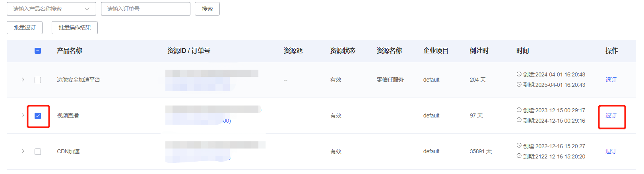Expand the 边缘安全加速平台 row details
This screenshot has height=174, width=644.
[23, 80]
